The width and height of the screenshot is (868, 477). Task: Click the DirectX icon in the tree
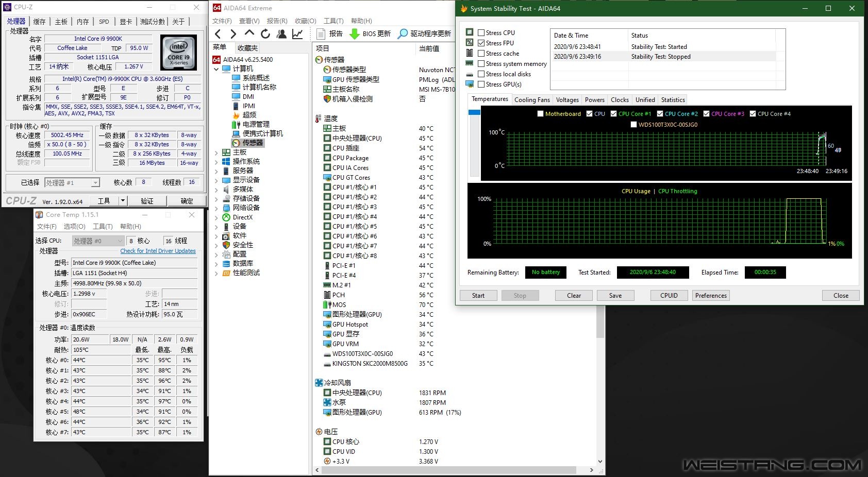226,217
